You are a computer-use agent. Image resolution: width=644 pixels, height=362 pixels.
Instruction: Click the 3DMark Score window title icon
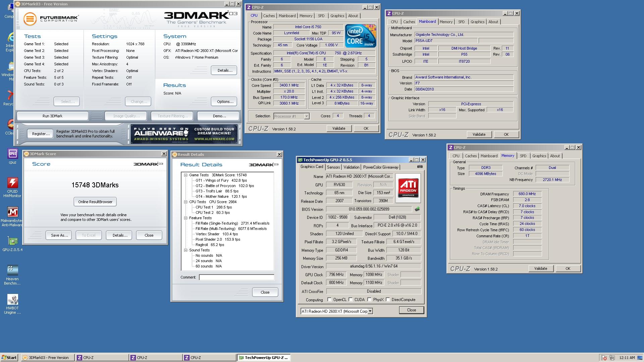coord(26,154)
